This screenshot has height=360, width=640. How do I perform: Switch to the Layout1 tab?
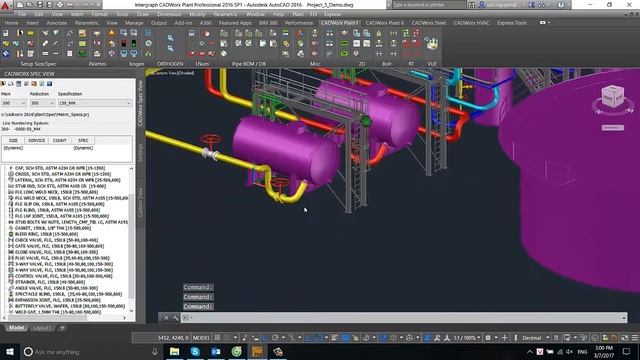pos(42,328)
